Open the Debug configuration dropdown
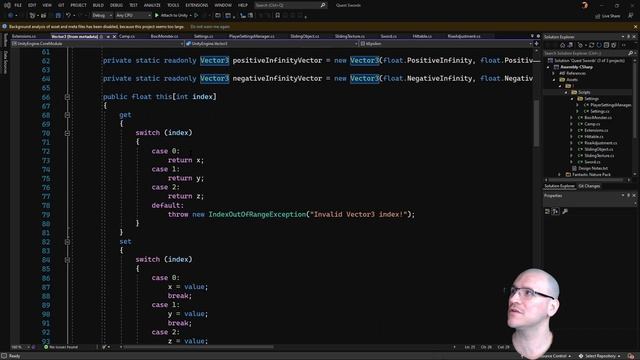This screenshot has width=640, height=360. 102,16
